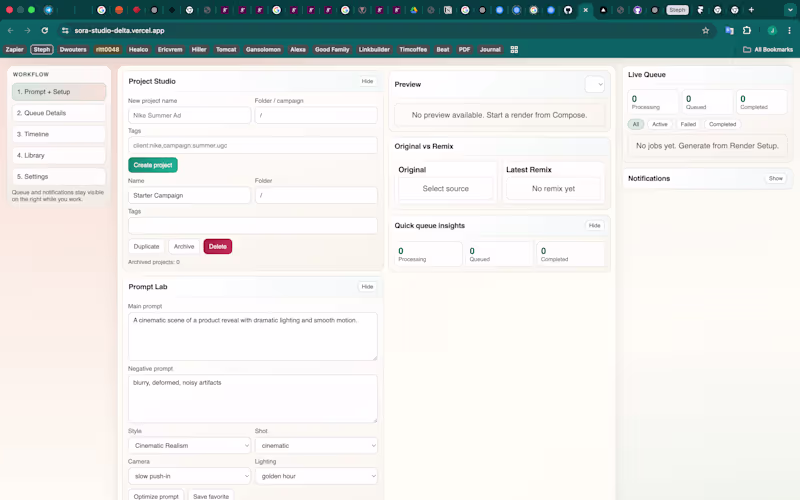
Task: Switch to the GitHub tab
Action: [568, 10]
